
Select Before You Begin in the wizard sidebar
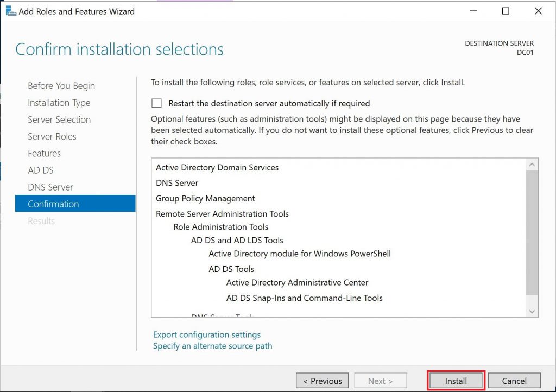click(61, 86)
